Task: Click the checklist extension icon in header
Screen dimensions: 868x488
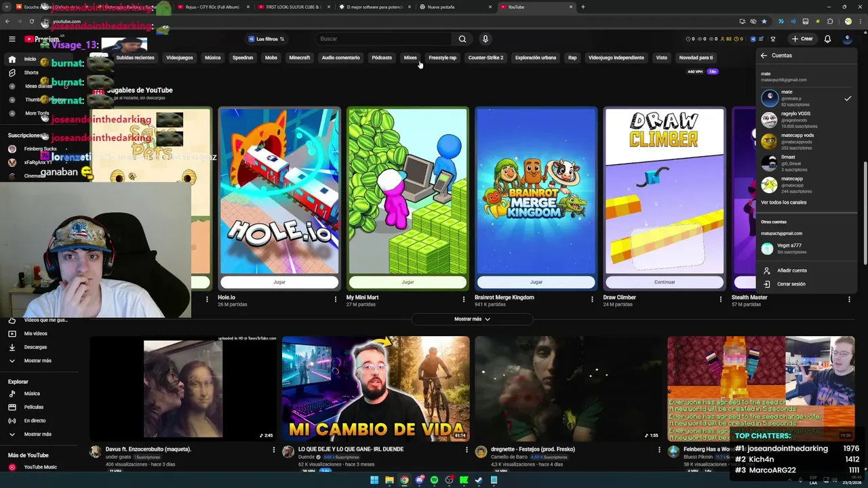Action: [x=762, y=39]
